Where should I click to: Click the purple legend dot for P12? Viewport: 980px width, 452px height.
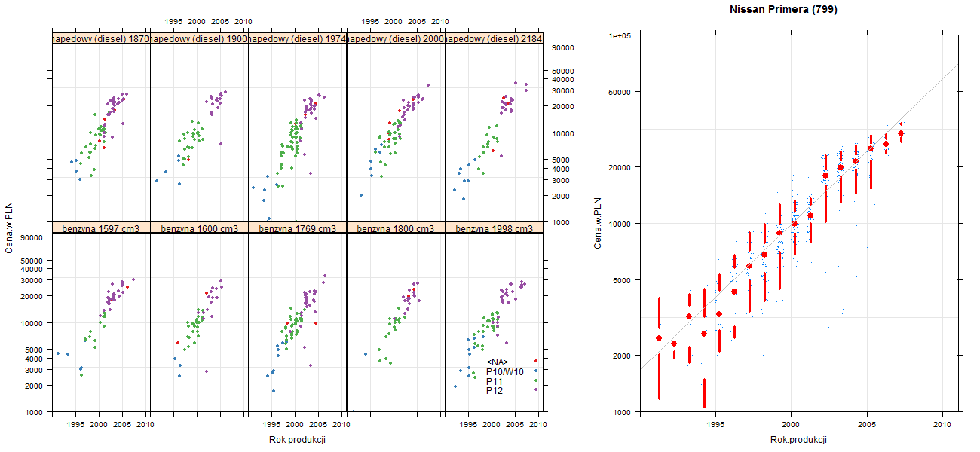tap(536, 389)
